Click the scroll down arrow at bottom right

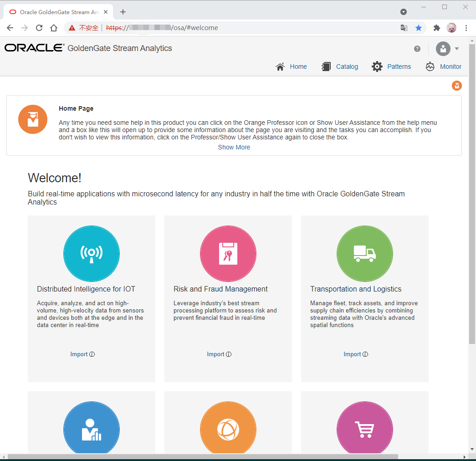tap(472, 449)
